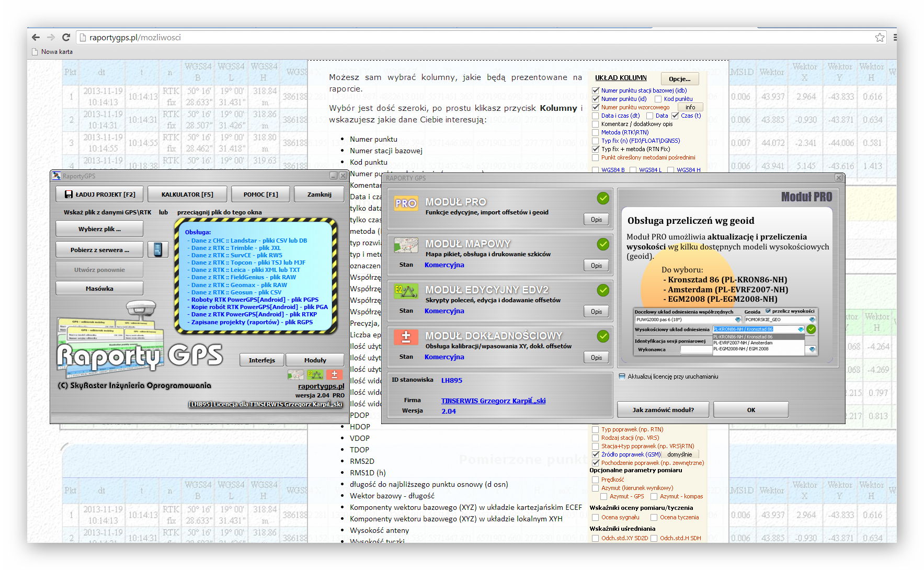
Task: Select the green EDV2 editing module icon
Action: tap(406, 291)
